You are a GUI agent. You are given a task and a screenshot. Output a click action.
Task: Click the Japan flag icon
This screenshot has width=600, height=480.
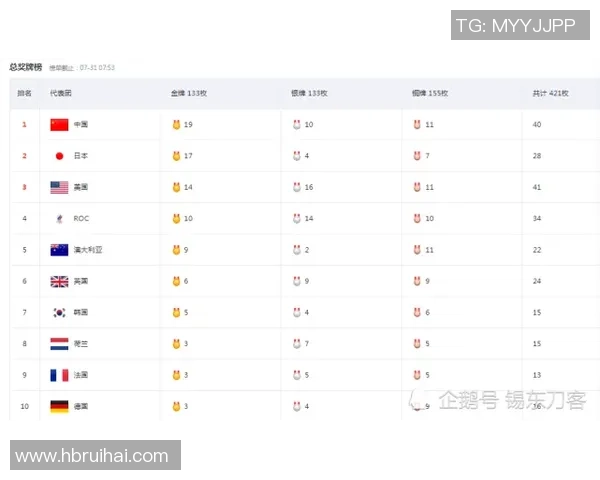tap(59, 156)
